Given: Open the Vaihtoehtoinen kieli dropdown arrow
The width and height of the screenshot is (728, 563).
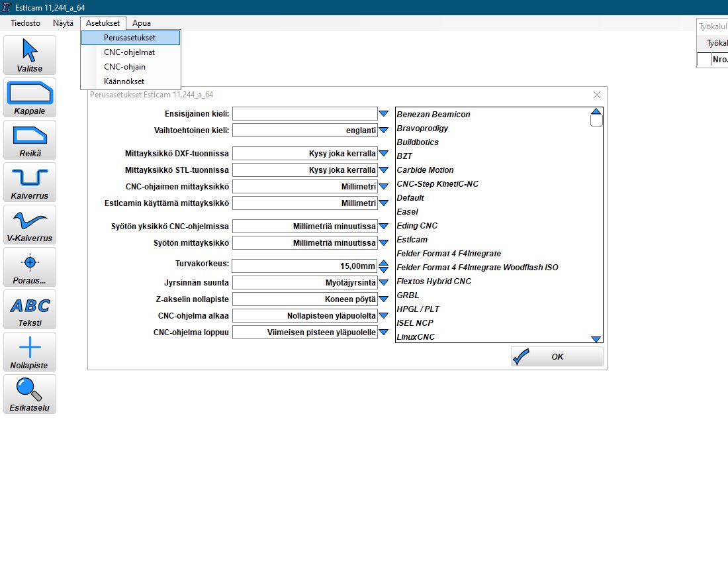Looking at the screenshot, I should [x=383, y=130].
